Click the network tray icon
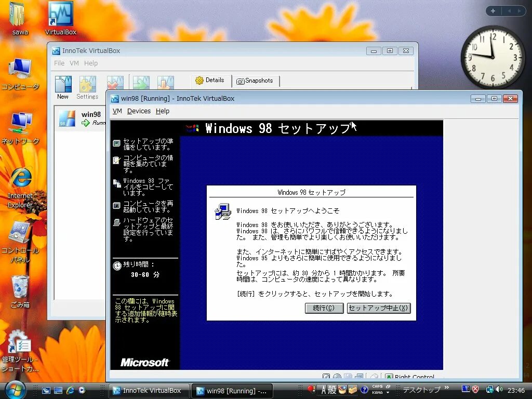 (489, 390)
